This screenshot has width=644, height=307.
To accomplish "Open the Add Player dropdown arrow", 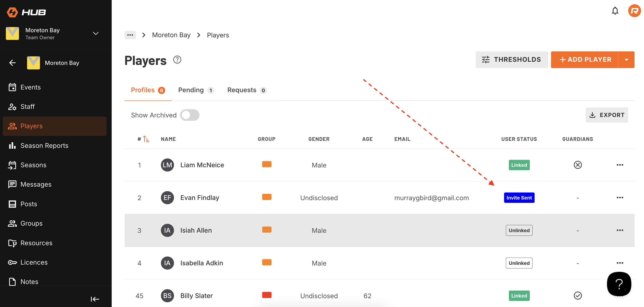I will (x=626, y=60).
